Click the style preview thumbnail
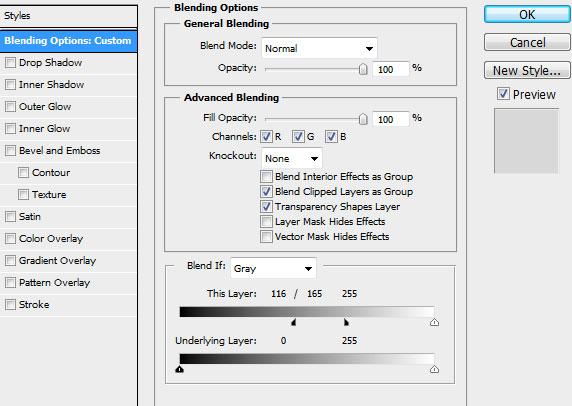Screen dimensions: 572x406 pos(526,140)
